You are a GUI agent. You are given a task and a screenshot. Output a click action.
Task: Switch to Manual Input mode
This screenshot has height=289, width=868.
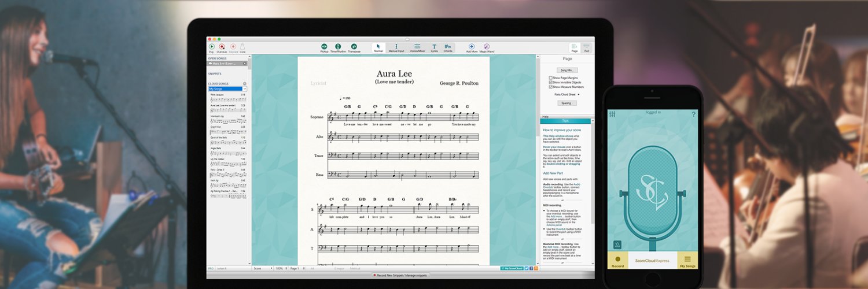(x=396, y=47)
